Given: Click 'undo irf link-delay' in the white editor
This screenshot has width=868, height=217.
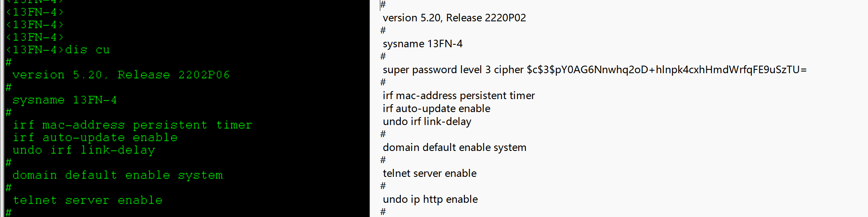Looking at the screenshot, I should point(427,122).
